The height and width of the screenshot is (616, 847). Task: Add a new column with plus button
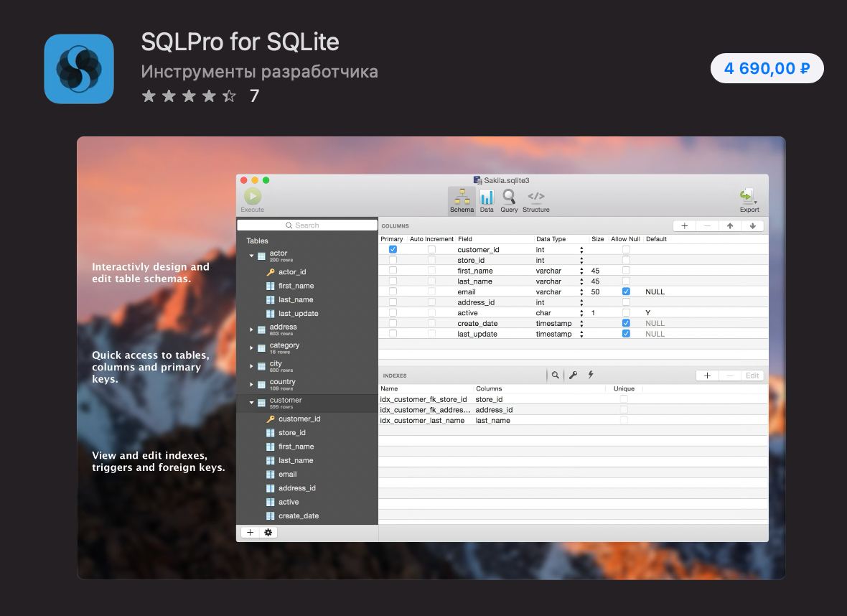pos(684,226)
